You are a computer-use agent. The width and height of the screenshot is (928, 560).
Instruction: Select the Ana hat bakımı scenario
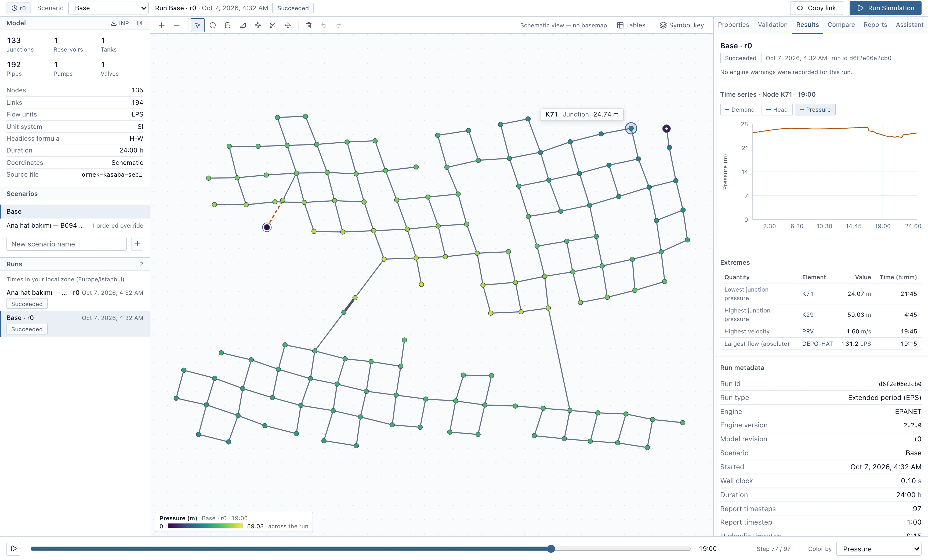[75, 225]
